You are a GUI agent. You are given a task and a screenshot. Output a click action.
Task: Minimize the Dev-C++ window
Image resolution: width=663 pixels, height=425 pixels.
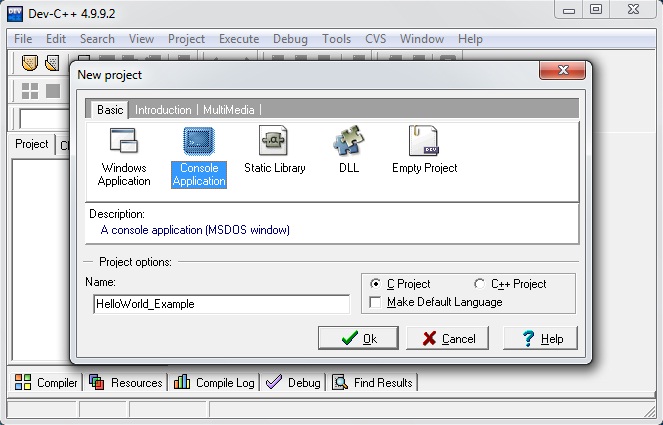pyautogui.click(x=569, y=10)
